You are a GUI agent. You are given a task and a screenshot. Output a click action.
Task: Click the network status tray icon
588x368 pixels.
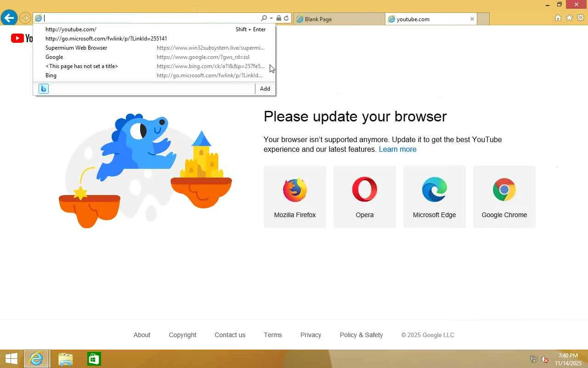[534, 359]
